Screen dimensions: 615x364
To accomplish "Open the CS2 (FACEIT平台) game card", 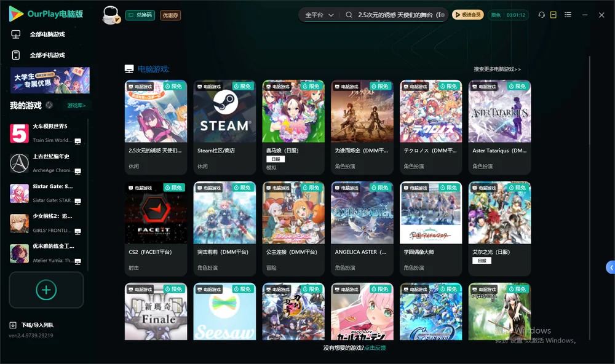I will 156,229.
